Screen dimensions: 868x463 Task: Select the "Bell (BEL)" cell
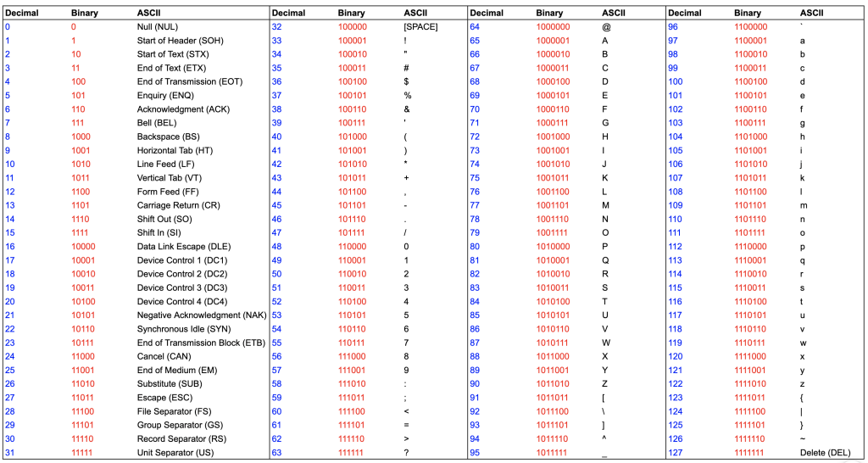158,123
